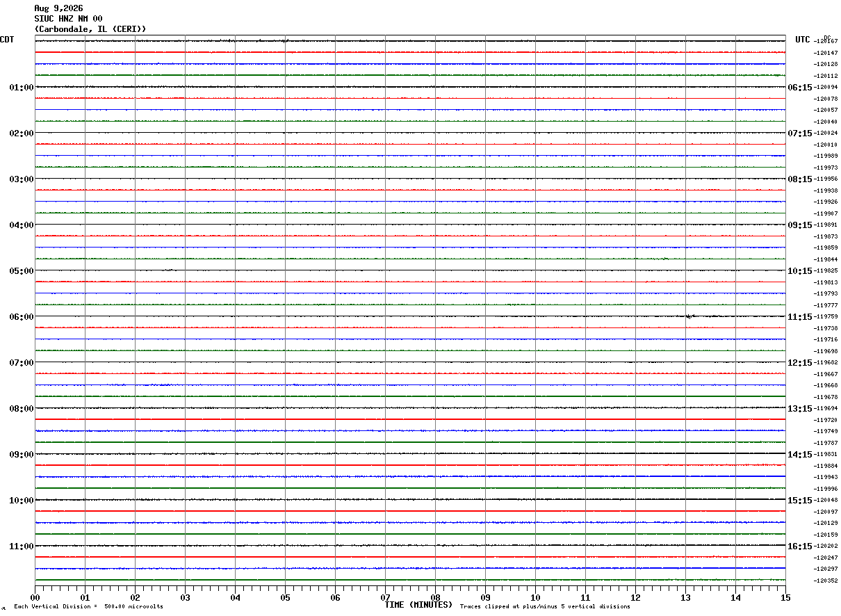Click the 06:00 CDT time label

[x=22, y=317]
